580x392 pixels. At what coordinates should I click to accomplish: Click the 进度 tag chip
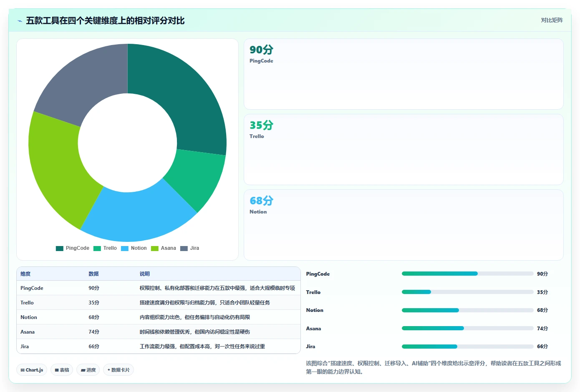coord(88,370)
